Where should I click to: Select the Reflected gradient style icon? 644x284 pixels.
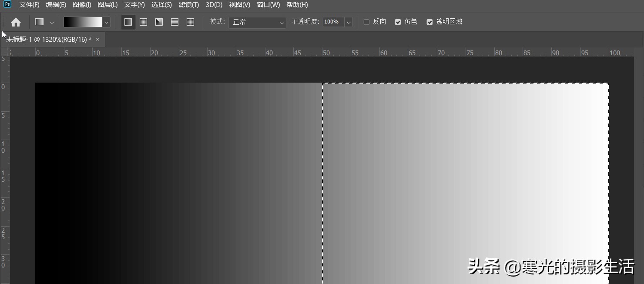click(174, 22)
